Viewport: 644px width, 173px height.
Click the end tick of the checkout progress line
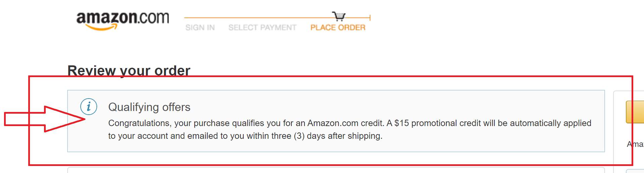pos(370,17)
